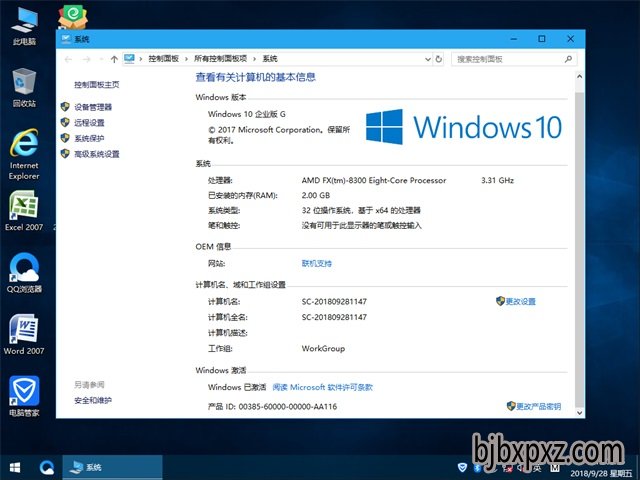Image resolution: width=640 pixels, height=480 pixels.
Task: Open the This PC desktop icon
Action: click(x=24, y=25)
